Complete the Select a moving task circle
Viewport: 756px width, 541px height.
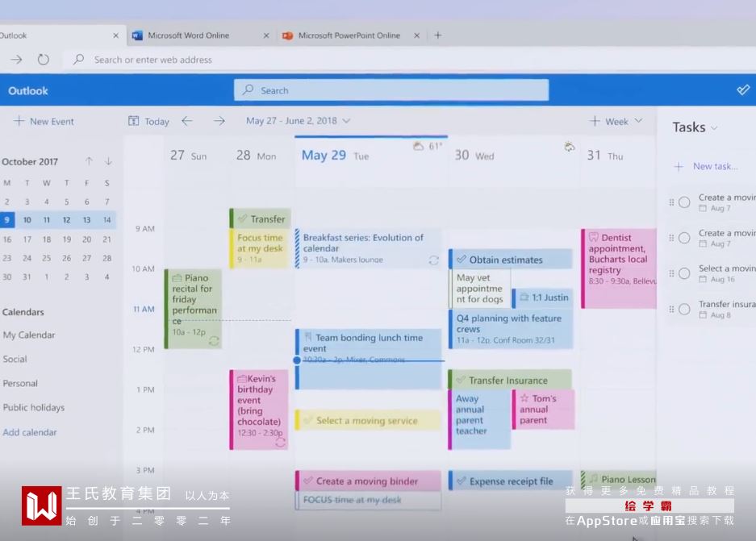pyautogui.click(x=684, y=273)
